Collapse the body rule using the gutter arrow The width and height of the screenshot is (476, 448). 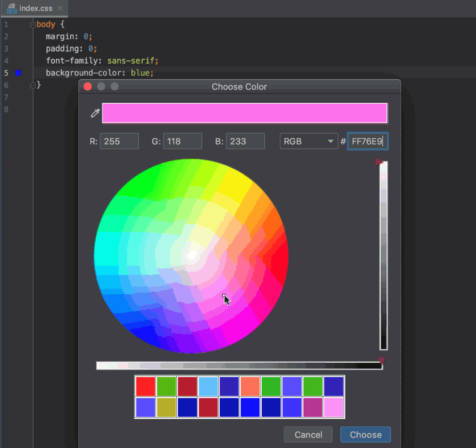pyautogui.click(x=32, y=24)
